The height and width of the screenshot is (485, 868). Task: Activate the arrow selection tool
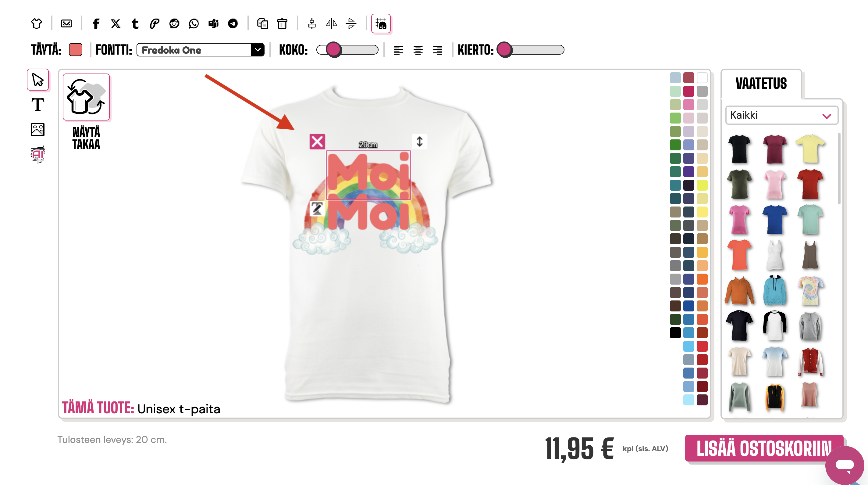click(37, 80)
